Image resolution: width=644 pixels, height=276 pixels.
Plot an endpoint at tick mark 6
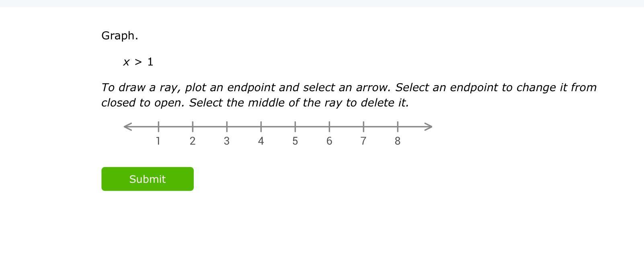(x=329, y=127)
